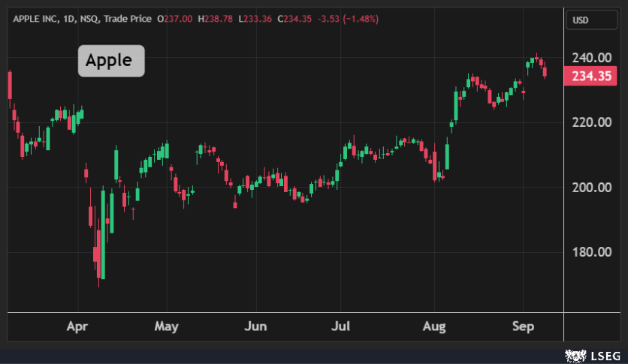Click the LSEG logo icon
Image resolution: width=628 pixels, height=364 pixels.
[x=575, y=354]
